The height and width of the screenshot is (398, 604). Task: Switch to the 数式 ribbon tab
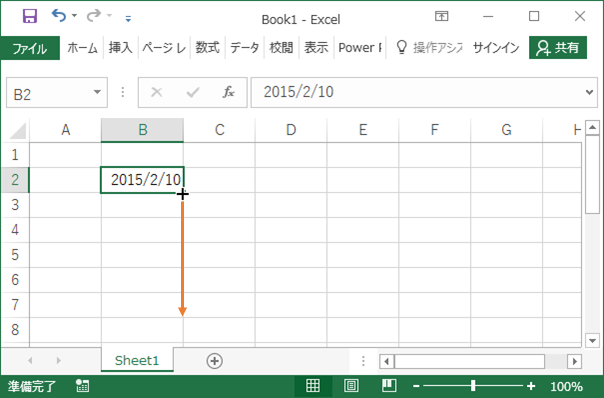[x=207, y=48]
